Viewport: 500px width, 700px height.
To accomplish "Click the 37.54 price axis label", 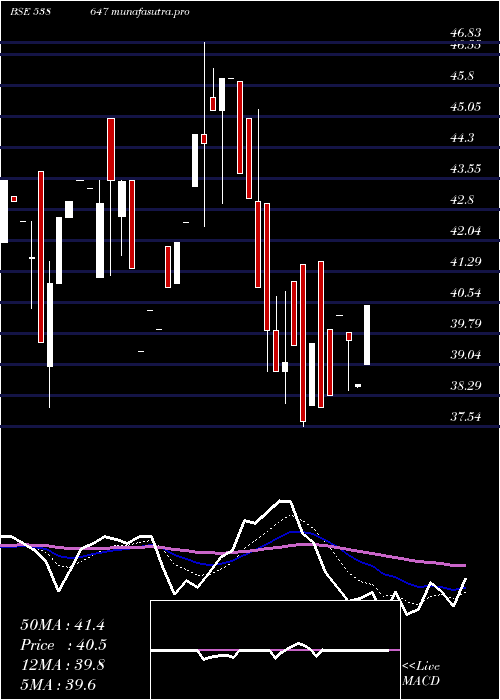I will [x=466, y=417].
